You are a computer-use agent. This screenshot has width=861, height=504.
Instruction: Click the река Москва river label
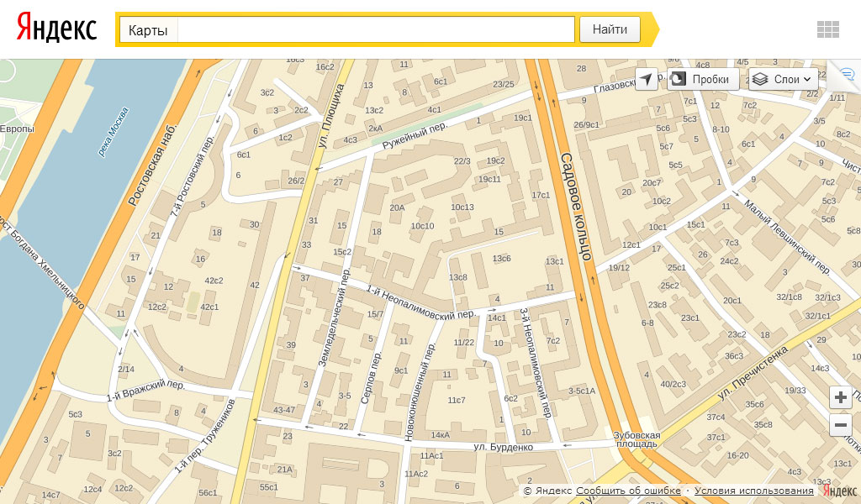[x=114, y=131]
